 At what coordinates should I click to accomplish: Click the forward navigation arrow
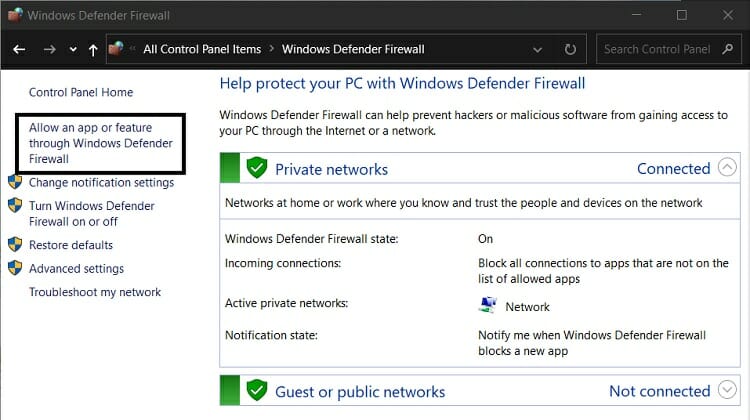point(50,49)
